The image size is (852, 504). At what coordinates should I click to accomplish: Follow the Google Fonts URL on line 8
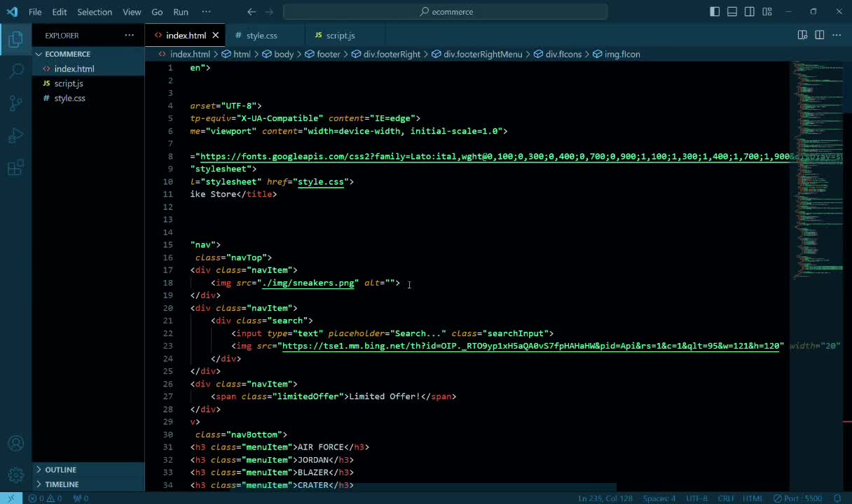click(495, 157)
